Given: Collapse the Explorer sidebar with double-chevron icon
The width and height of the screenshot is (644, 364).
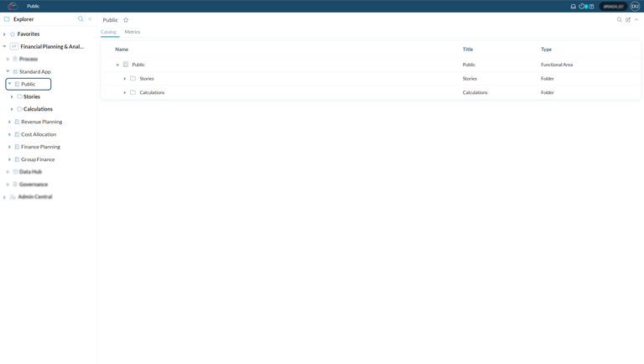Looking at the screenshot, I should [x=90, y=19].
